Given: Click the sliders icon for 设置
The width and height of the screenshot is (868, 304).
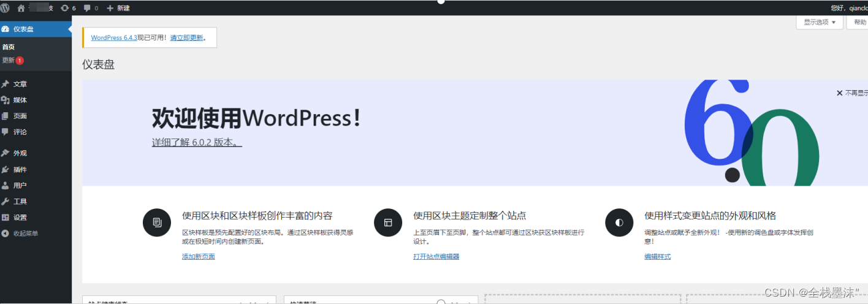Looking at the screenshot, I should click(6, 217).
